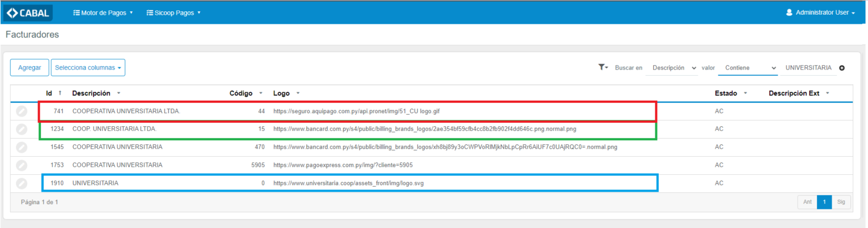Viewport: 868px width, 228px height.
Task: Click the Facturadores page title
Action: 32,35
